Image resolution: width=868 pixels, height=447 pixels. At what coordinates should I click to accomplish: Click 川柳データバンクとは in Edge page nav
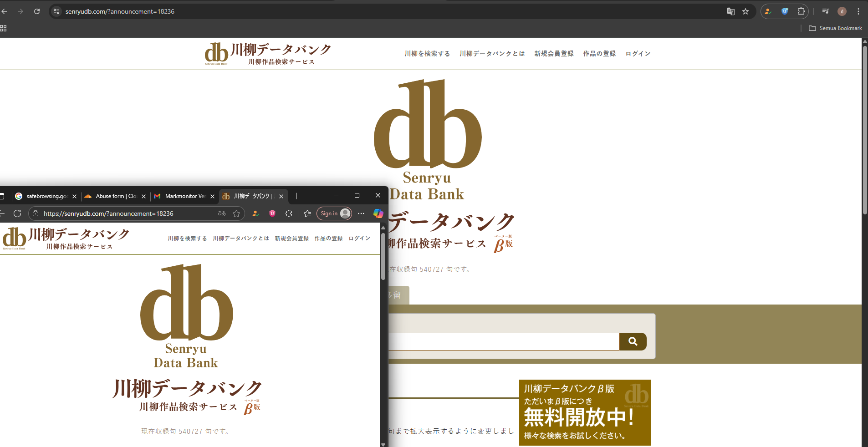[241, 239]
